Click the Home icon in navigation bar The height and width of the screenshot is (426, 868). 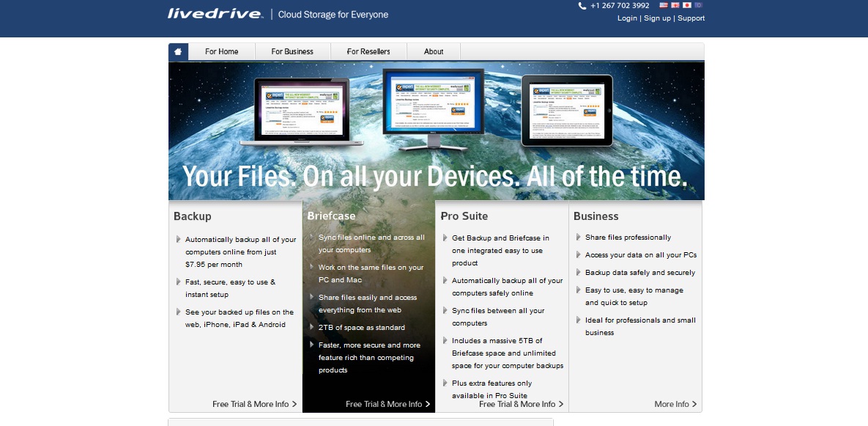pos(178,51)
